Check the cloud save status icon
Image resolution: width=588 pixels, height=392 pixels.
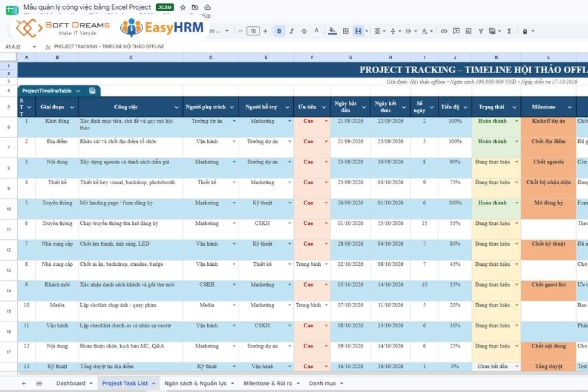[x=207, y=7]
